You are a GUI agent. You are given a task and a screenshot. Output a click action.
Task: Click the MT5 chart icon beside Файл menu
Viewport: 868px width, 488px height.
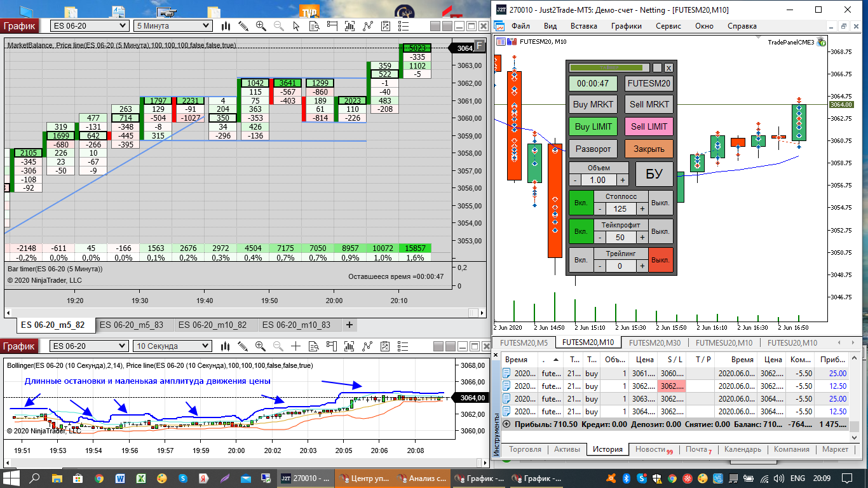[500, 27]
